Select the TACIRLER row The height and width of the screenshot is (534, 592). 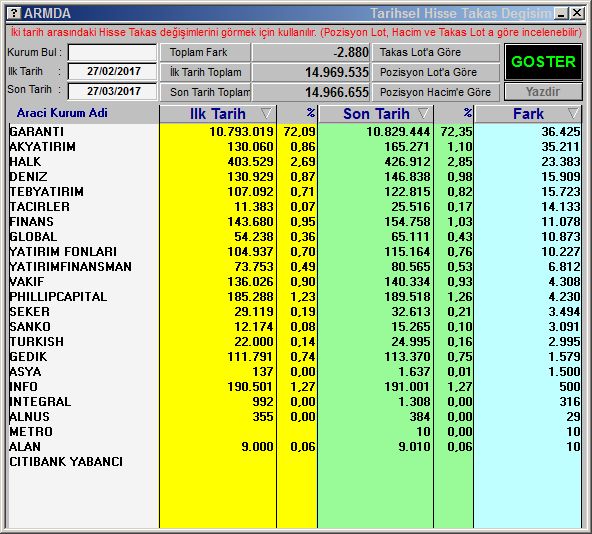pyautogui.click(x=294, y=207)
